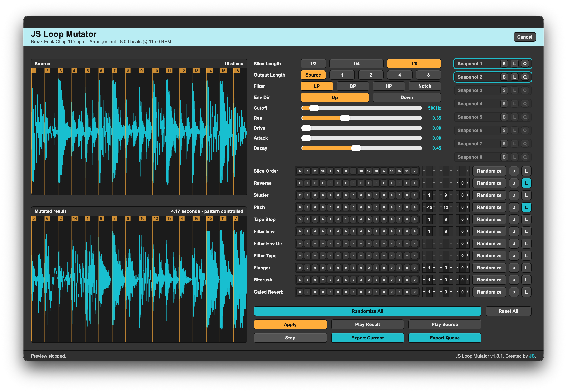This screenshot has width=567, height=392.
Task: Save to Snapshot 1 with S button
Action: [504, 64]
